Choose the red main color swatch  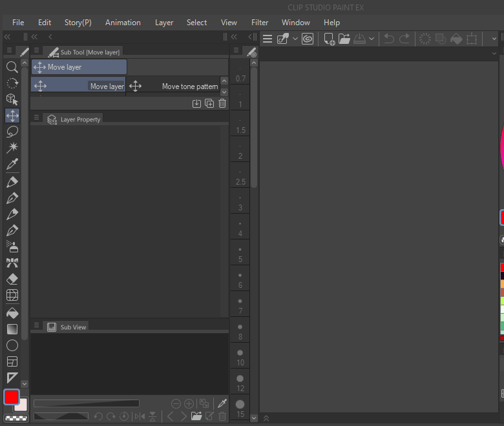pyautogui.click(x=12, y=397)
